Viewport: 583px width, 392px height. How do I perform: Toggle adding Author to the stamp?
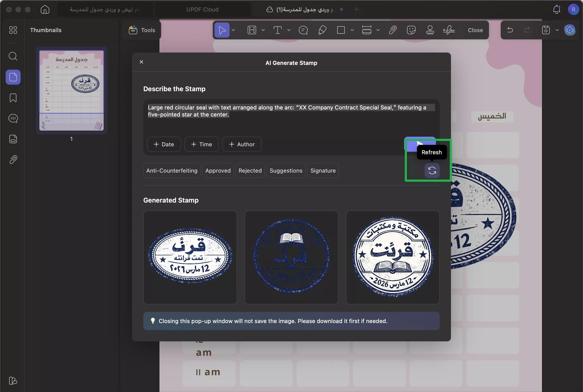242,144
